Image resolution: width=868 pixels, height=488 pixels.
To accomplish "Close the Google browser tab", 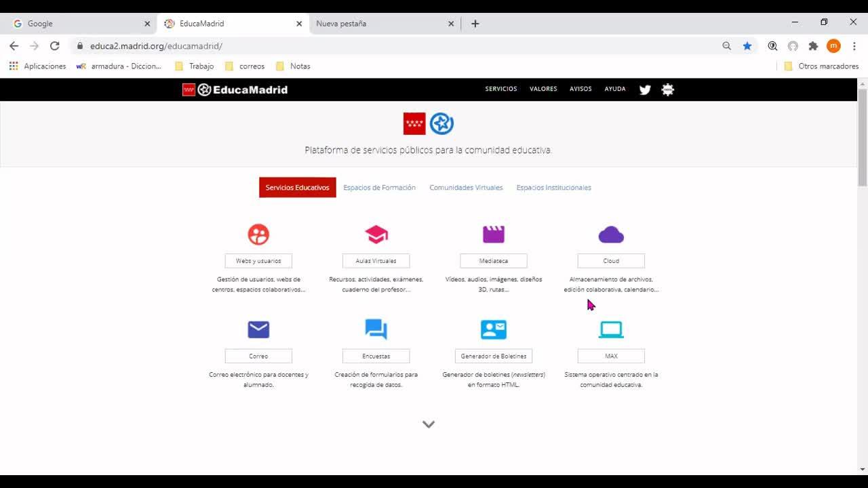I will click(x=147, y=24).
